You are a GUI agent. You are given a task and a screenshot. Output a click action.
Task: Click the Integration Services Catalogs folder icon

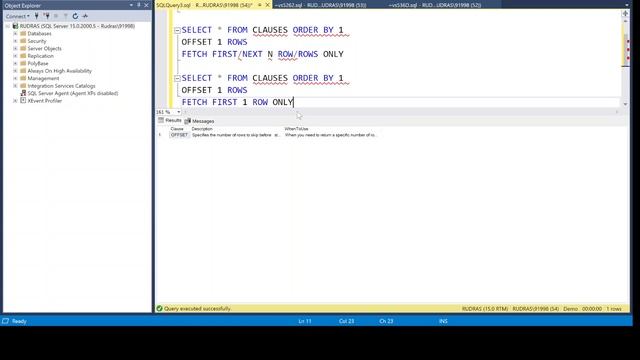[x=23, y=86]
